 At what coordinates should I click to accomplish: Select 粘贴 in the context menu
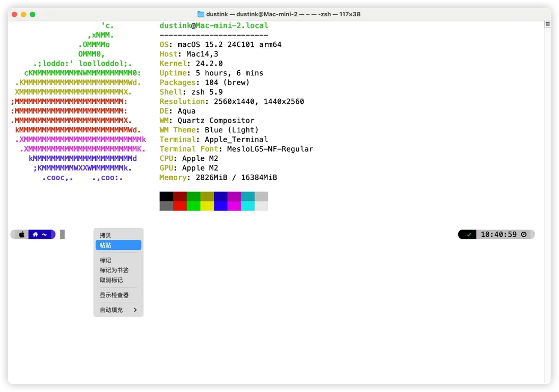point(105,245)
